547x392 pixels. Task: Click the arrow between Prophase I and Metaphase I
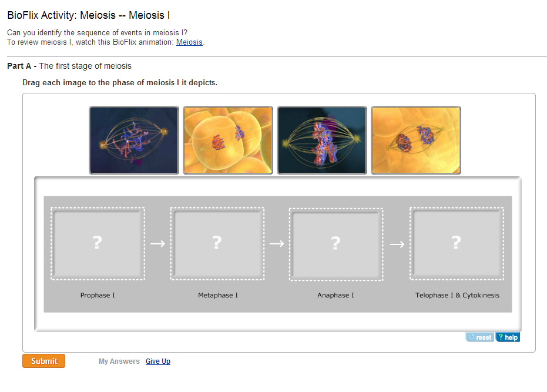click(x=157, y=244)
